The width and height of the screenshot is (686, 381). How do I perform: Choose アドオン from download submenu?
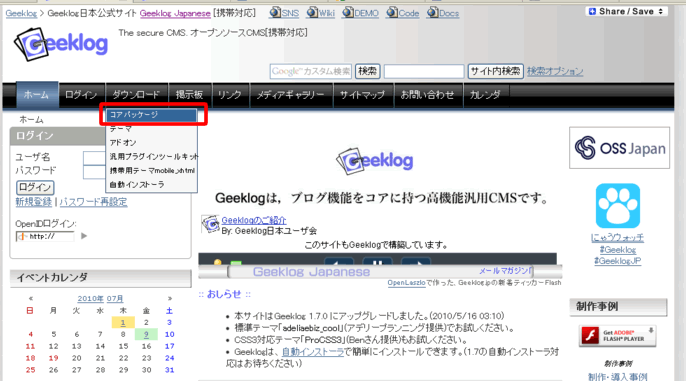click(x=151, y=143)
